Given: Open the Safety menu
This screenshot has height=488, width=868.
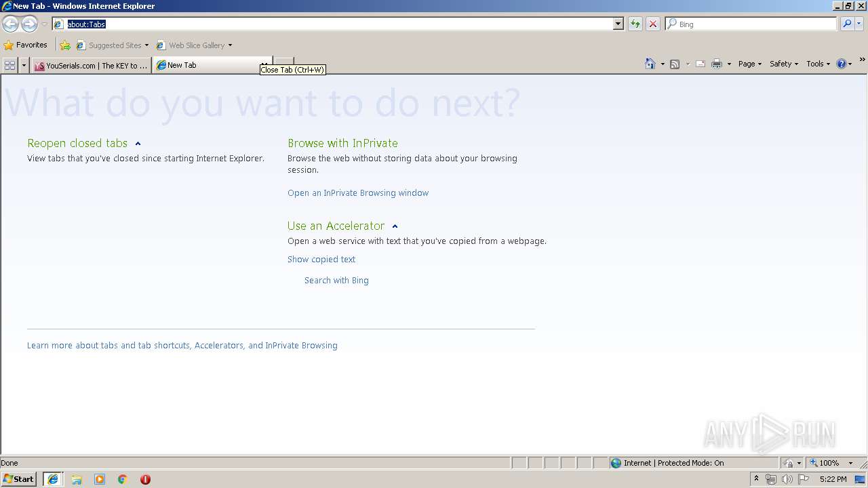Looking at the screenshot, I should (x=783, y=64).
